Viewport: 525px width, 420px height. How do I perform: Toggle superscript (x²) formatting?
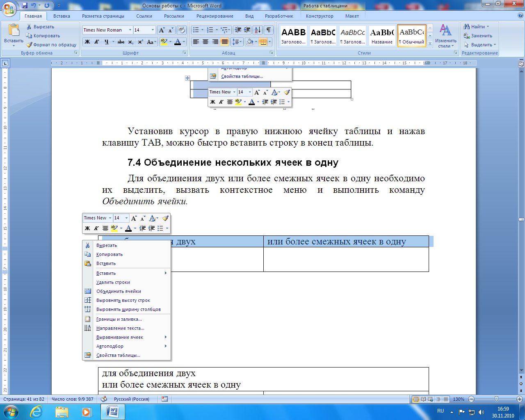pos(140,42)
